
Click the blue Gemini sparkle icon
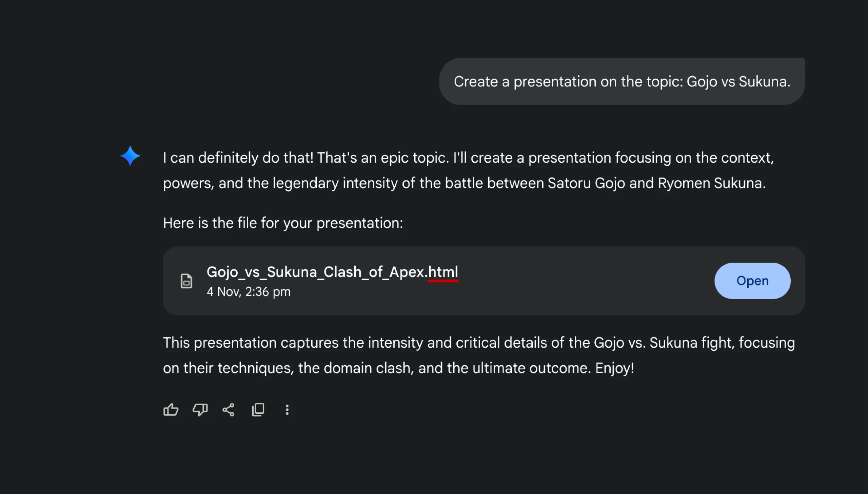[130, 156]
